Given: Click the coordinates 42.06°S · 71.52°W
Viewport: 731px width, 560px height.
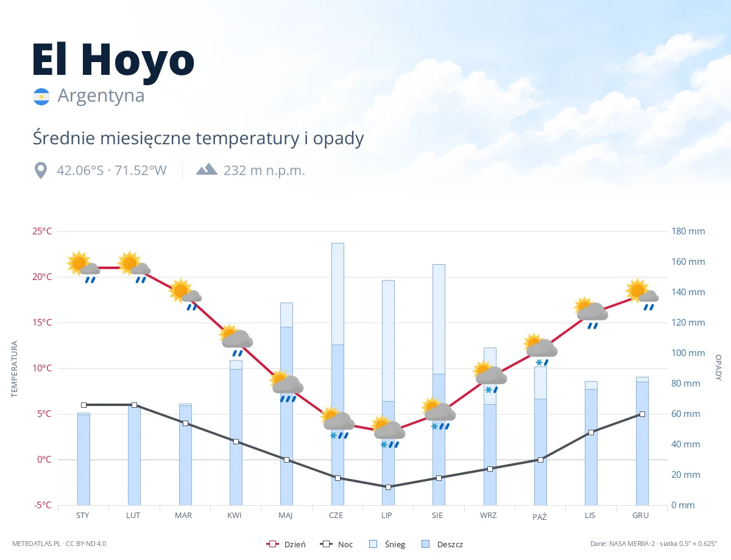Looking at the screenshot, I should point(111,170).
